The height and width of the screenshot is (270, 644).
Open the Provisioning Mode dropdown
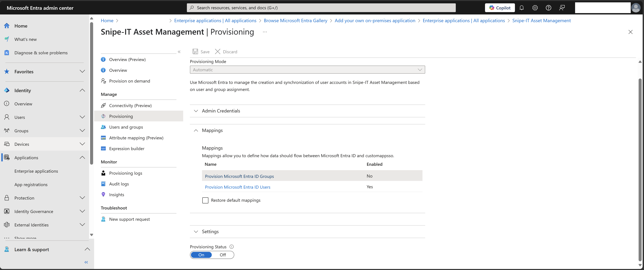tap(307, 70)
